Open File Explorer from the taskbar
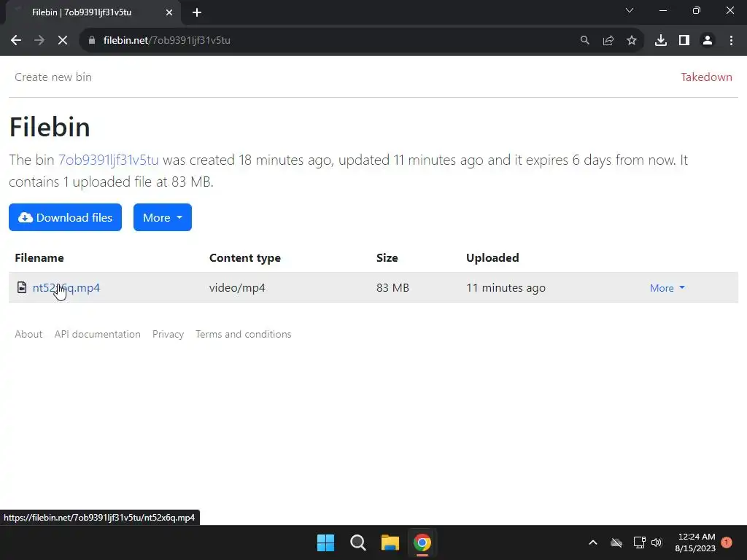 click(x=390, y=542)
